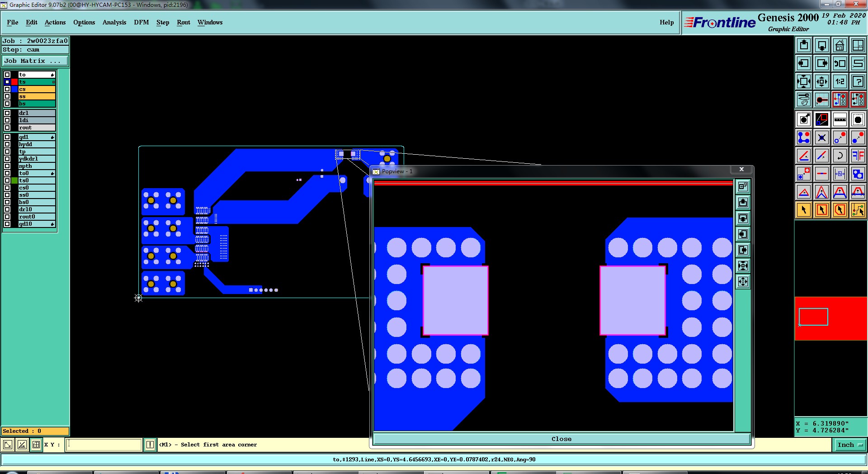Open the Actions menu
This screenshot has width=868, height=474.
pos(55,22)
